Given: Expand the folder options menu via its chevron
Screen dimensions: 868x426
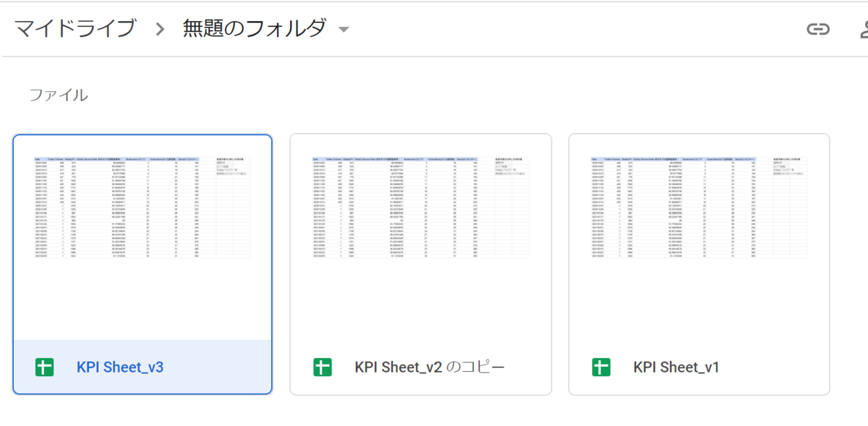Looking at the screenshot, I should (x=344, y=29).
